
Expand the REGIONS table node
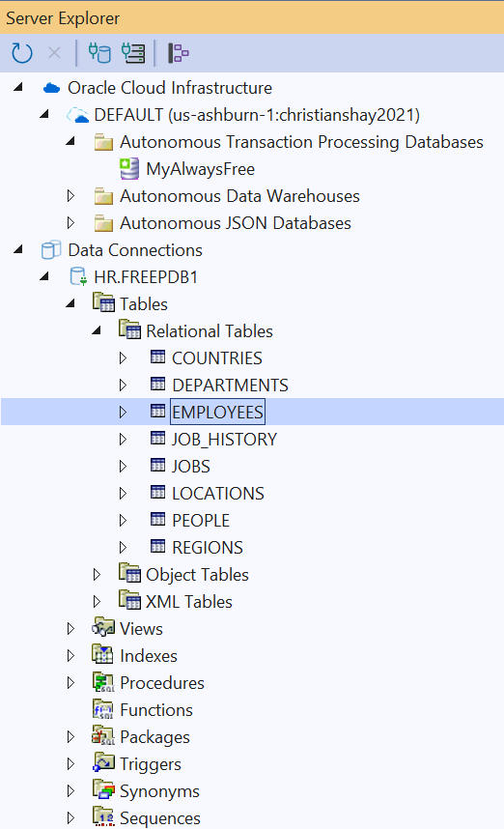[x=123, y=547]
